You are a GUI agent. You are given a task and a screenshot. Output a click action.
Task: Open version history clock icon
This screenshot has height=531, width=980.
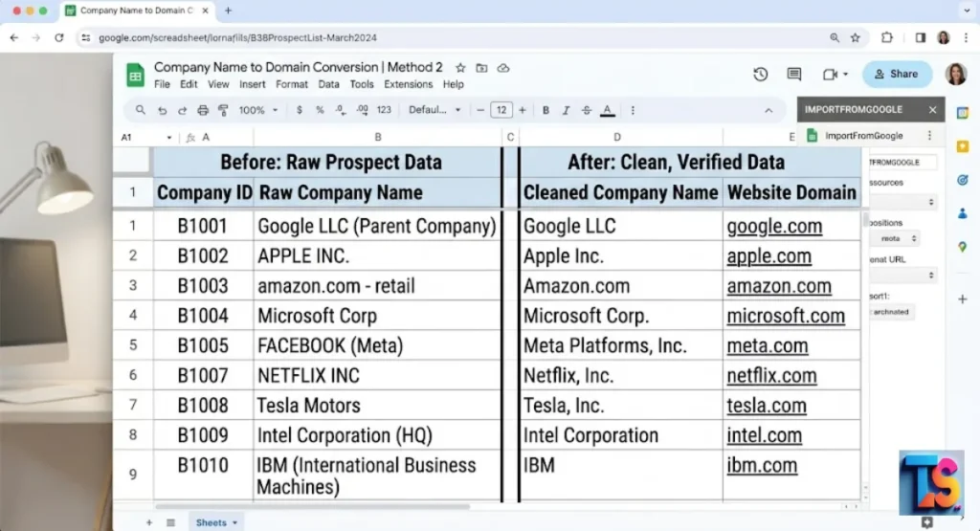point(760,75)
